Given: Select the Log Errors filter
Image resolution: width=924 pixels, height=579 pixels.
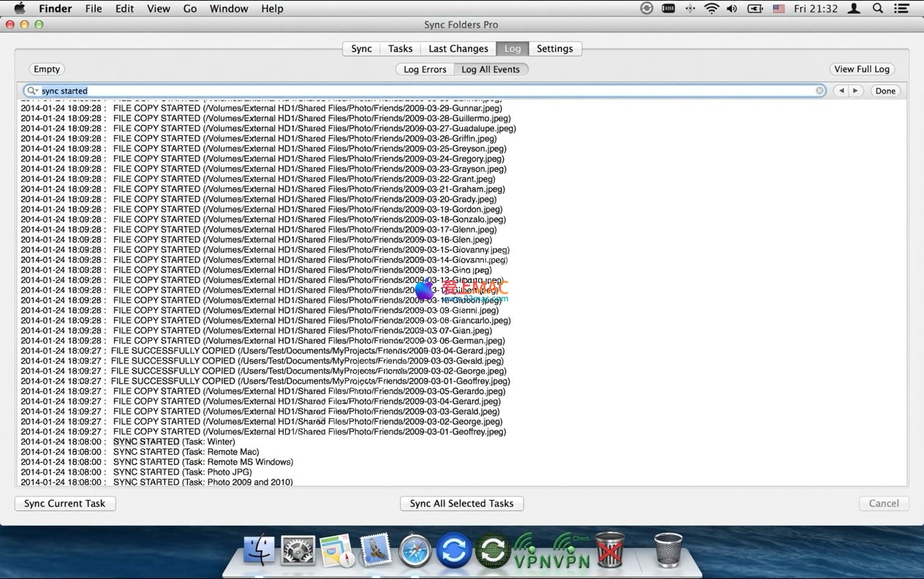Looking at the screenshot, I should point(425,69).
